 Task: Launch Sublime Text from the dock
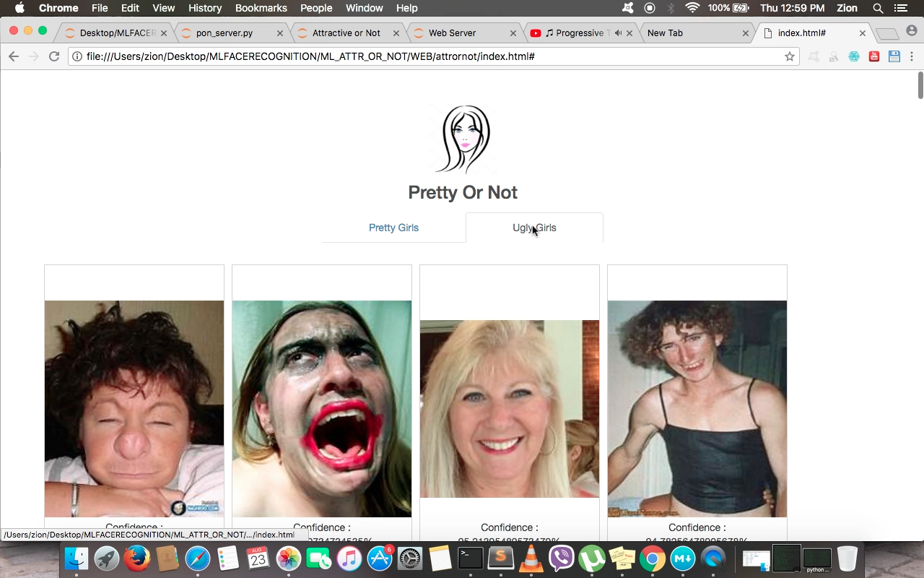pos(501,558)
